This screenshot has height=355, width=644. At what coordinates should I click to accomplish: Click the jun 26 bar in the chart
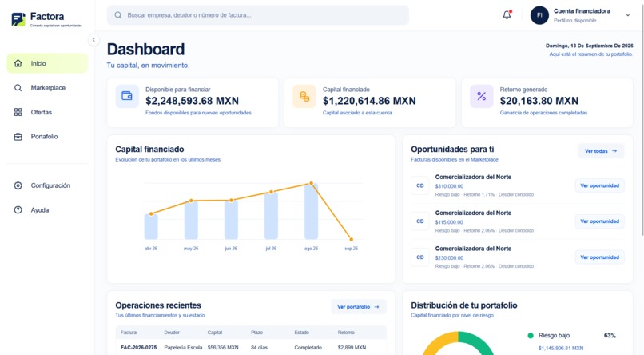click(x=231, y=220)
